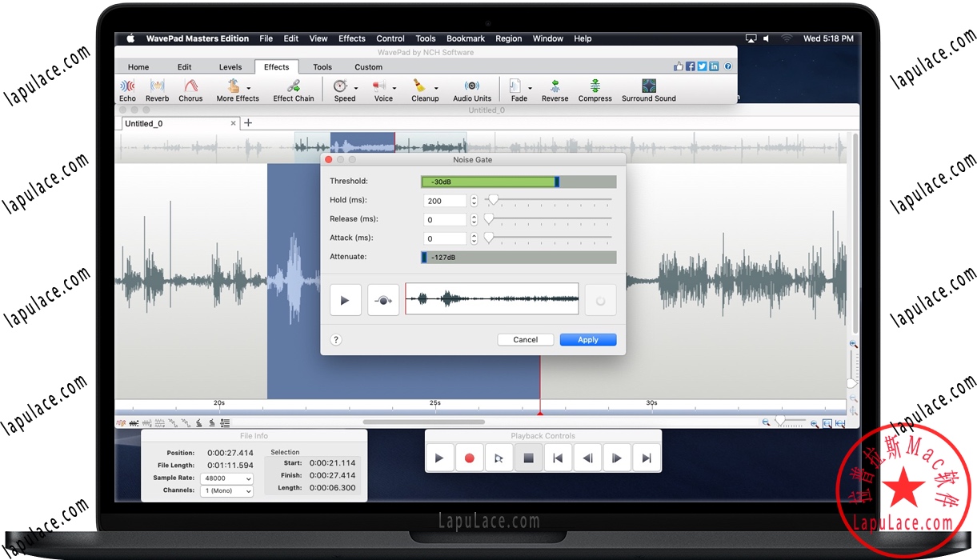This screenshot has width=977, height=560.
Task: Cancel the Noise Gate dialog
Action: click(x=525, y=339)
